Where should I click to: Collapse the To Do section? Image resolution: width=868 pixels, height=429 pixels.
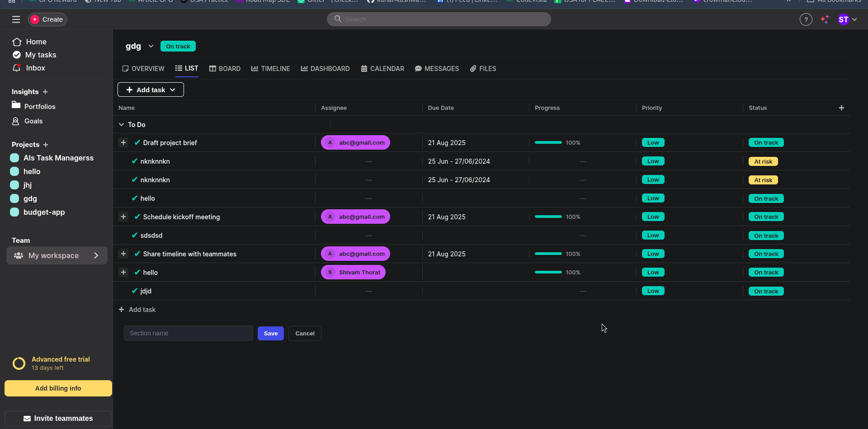(121, 125)
